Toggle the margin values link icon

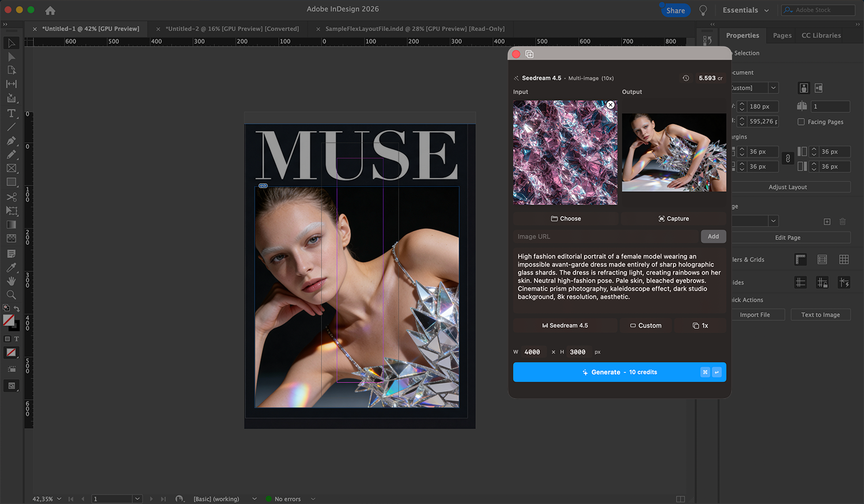787,158
